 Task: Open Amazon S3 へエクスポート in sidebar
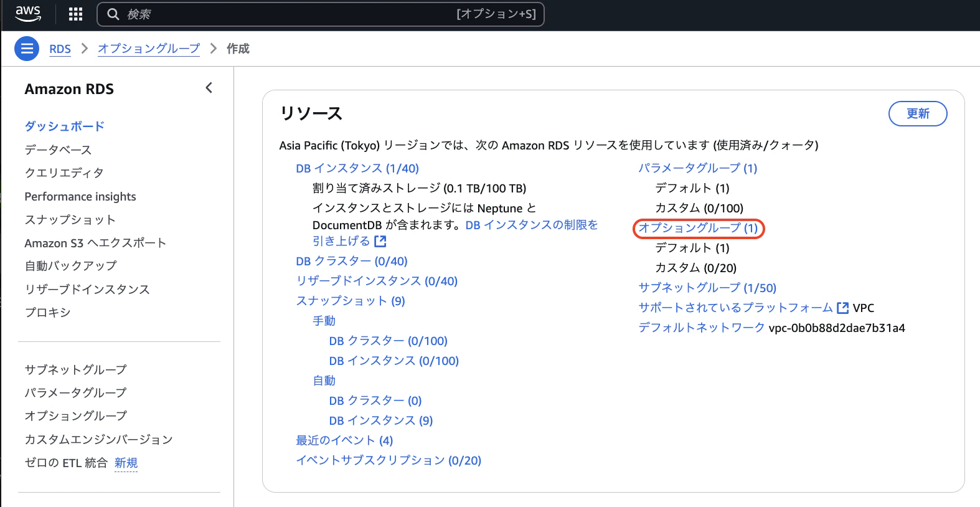coord(95,243)
